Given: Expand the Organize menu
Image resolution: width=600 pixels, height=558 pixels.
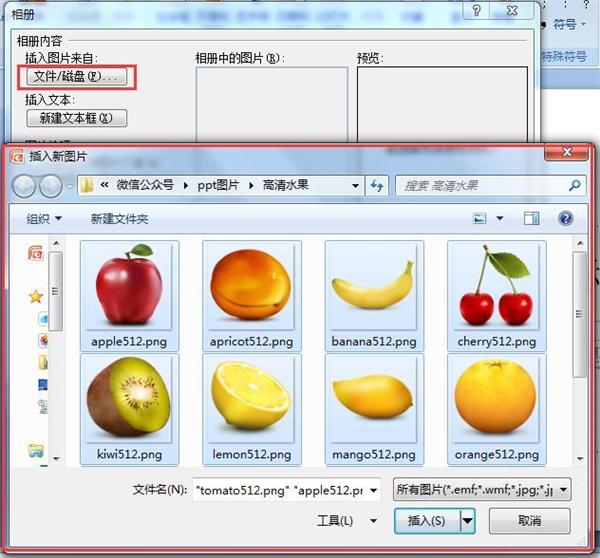Looking at the screenshot, I should click(x=44, y=219).
